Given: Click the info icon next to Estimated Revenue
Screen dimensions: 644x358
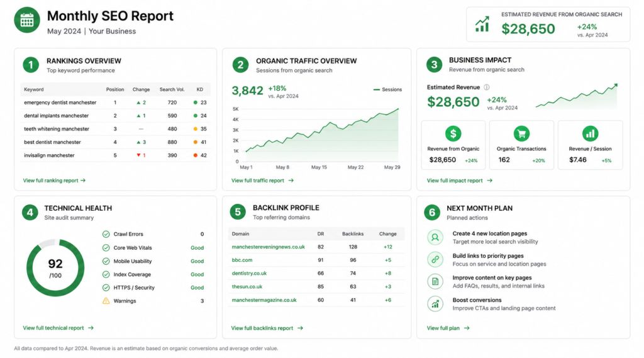Looking at the screenshot, I should pyautogui.click(x=487, y=87).
